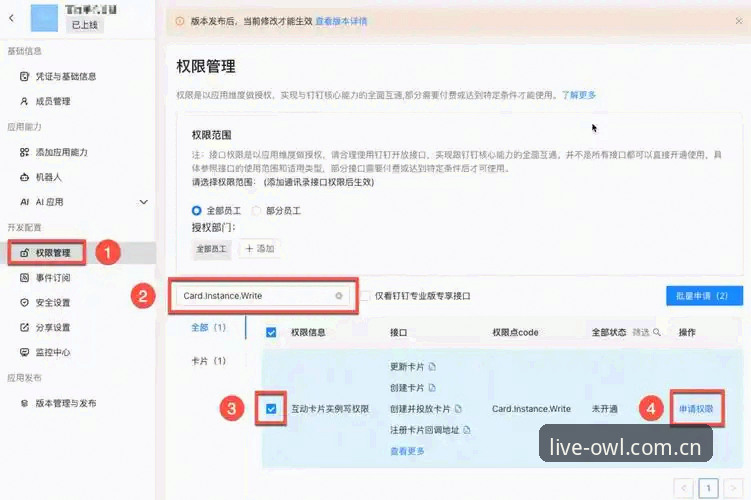Open 监控中心 in sidebar
This screenshot has width=751, height=500.
click(x=46, y=352)
